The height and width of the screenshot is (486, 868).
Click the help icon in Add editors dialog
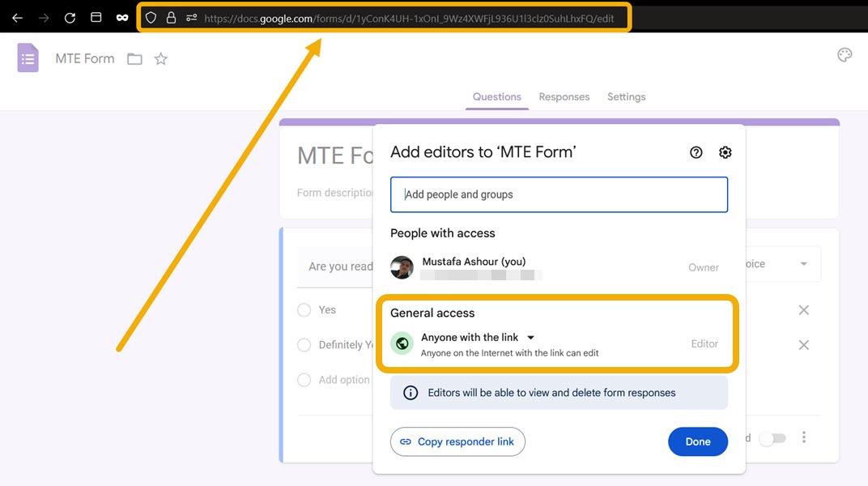coord(696,151)
